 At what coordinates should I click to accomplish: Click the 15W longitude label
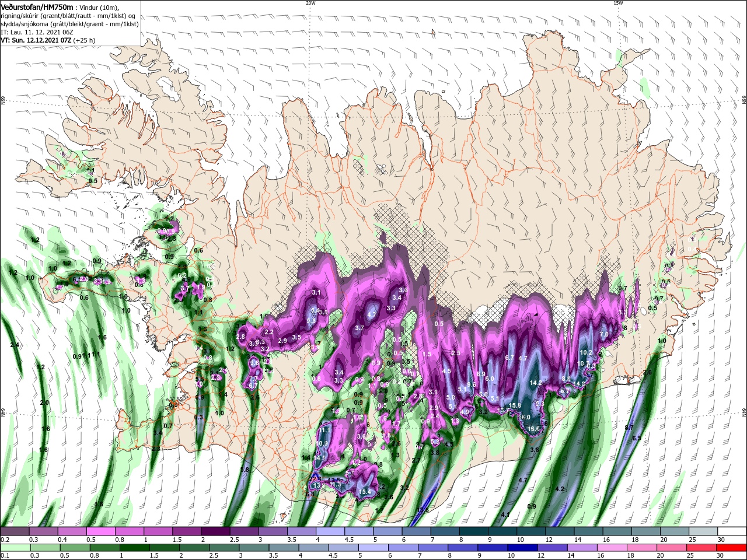617,2
